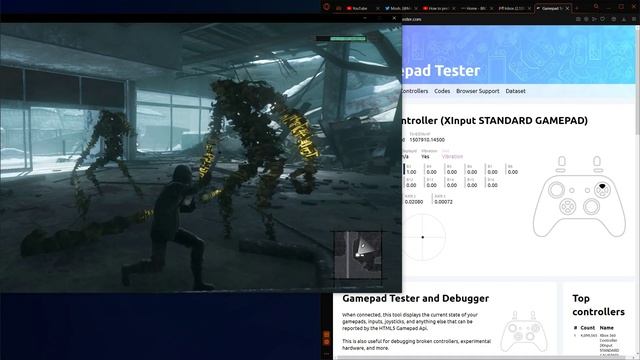Click the small controller illustration in description card
This screenshot has width=640, height=360.
click(524, 331)
